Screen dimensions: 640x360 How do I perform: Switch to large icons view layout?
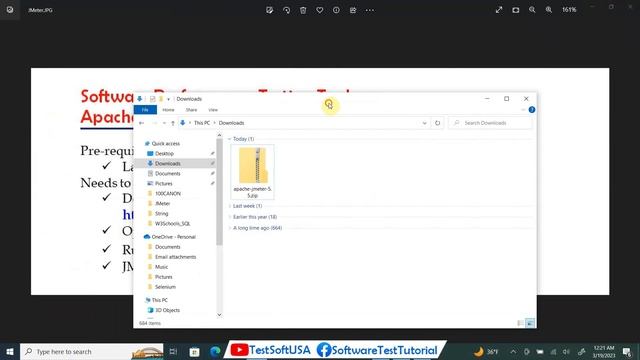tap(530, 323)
